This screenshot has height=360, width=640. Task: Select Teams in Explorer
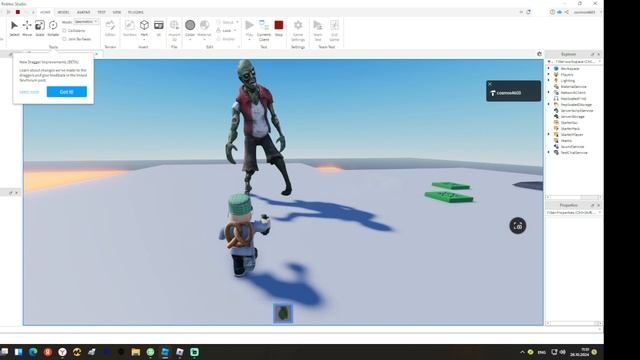[566, 140]
